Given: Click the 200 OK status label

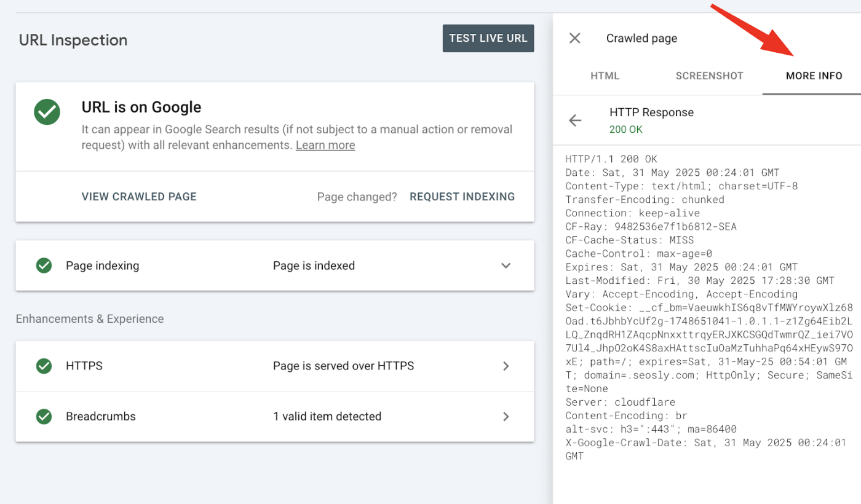Looking at the screenshot, I should (x=626, y=130).
